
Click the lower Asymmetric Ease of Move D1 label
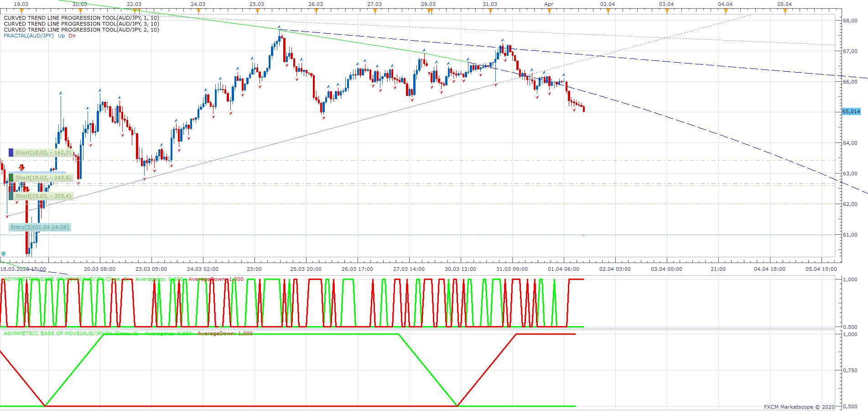coord(71,333)
